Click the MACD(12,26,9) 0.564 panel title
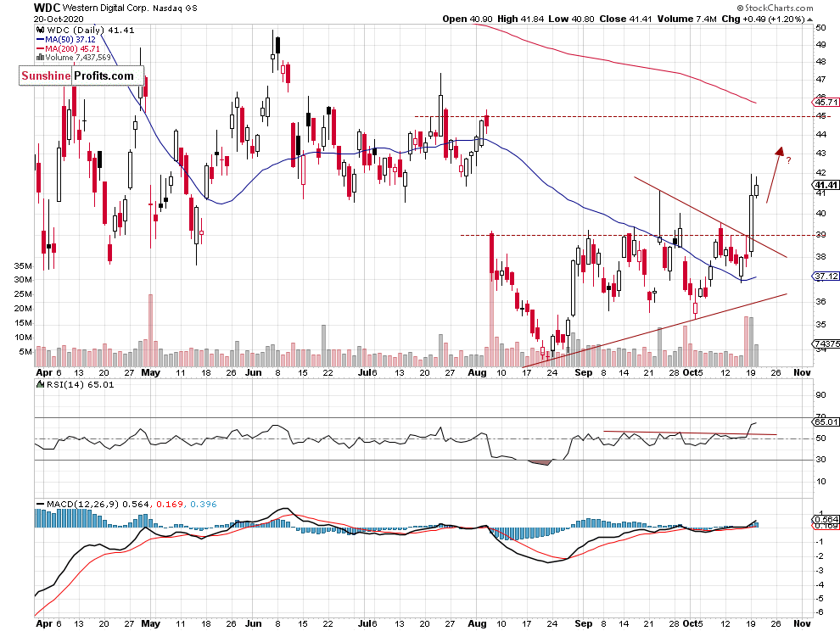The width and height of the screenshot is (840, 631). click(x=98, y=504)
